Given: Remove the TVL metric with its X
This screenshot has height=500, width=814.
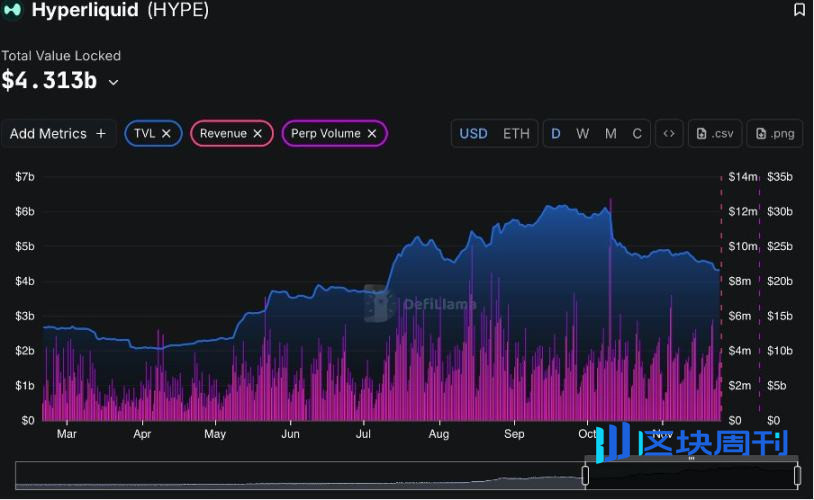Looking at the screenshot, I should pos(167,133).
